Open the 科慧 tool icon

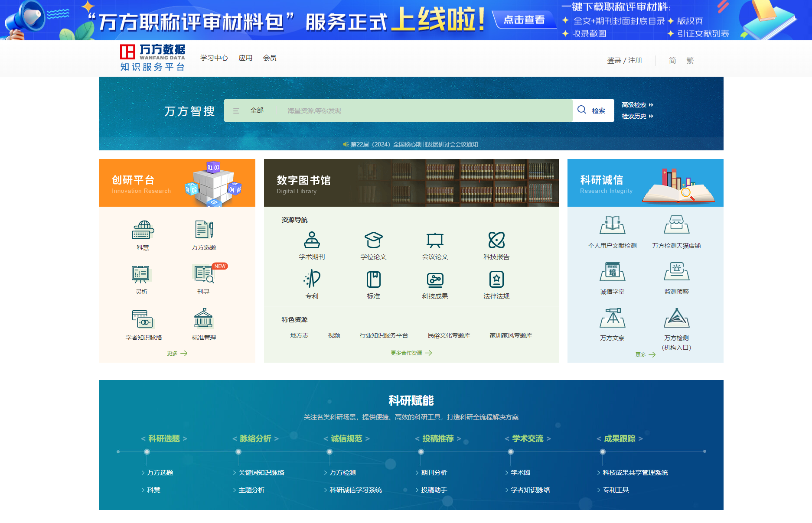point(143,230)
